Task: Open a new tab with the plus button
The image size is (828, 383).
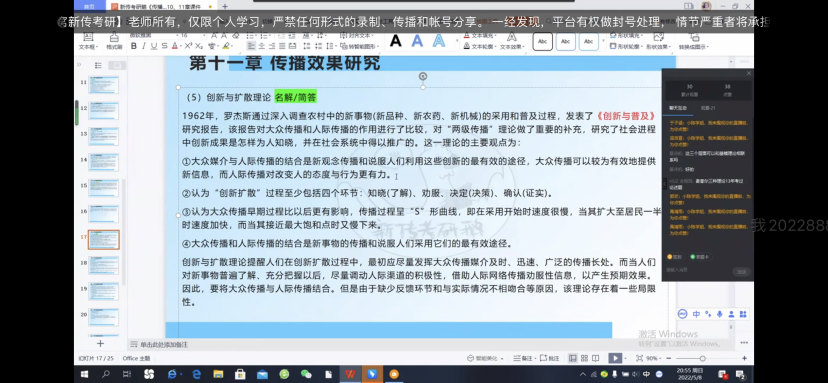Action: [x=225, y=6]
